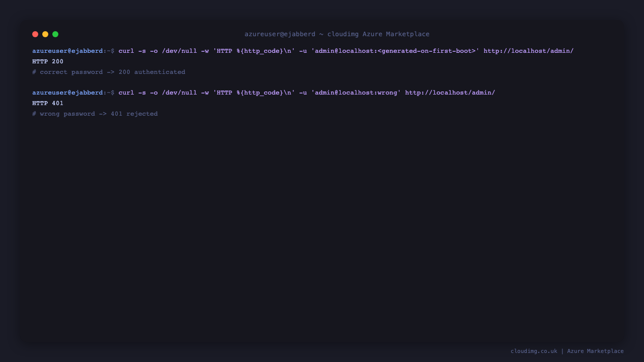Click the 'cloudimg.co.uk | Azure Marketplace' footer text
This screenshot has width=644, height=362.
567,351
